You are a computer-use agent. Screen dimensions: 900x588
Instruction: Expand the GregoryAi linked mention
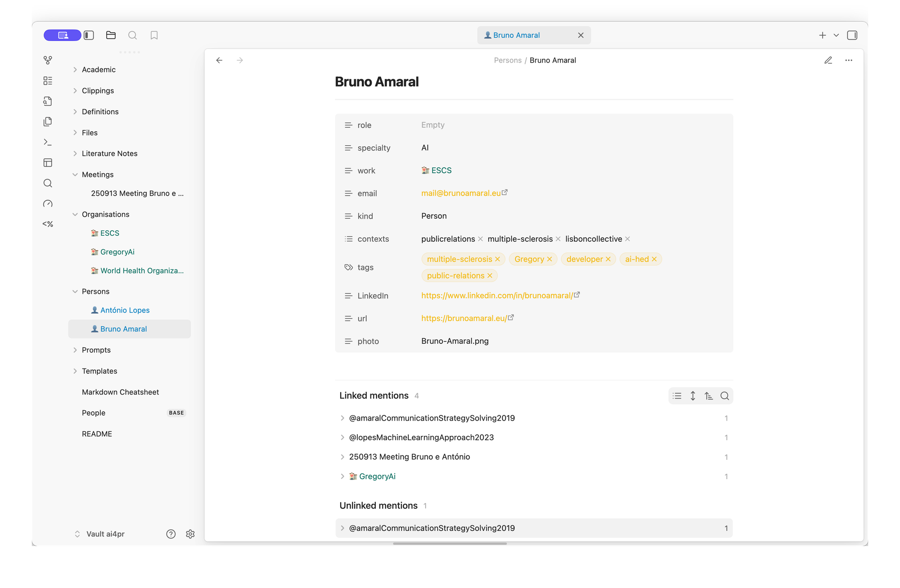[342, 476]
